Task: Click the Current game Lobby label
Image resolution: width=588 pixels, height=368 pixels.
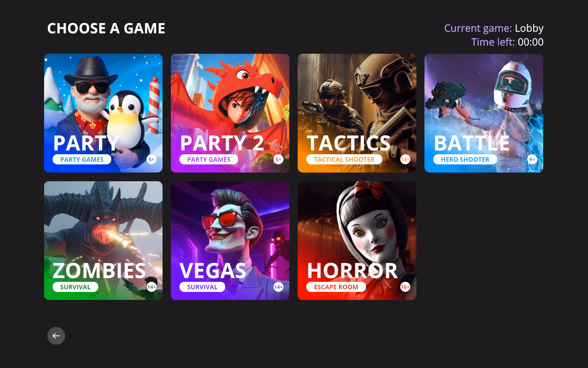Action: 494,28
